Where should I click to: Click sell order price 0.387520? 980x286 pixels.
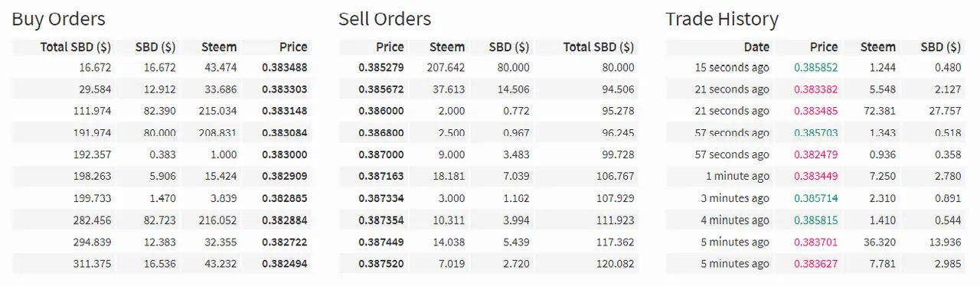[x=381, y=264]
